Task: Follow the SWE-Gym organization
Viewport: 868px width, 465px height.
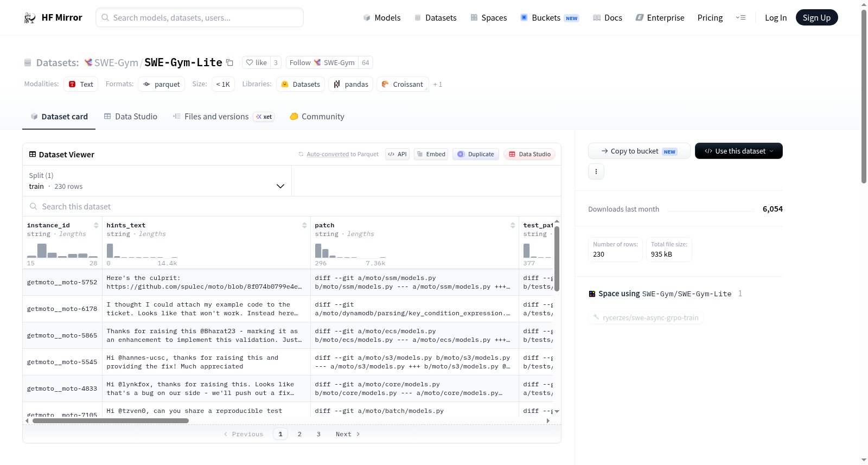Action: click(x=322, y=62)
